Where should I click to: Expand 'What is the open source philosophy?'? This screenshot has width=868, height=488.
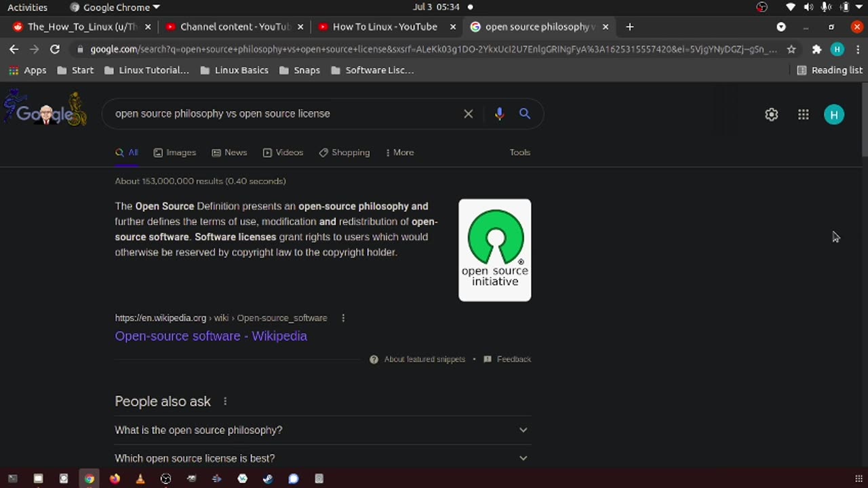(323, 430)
